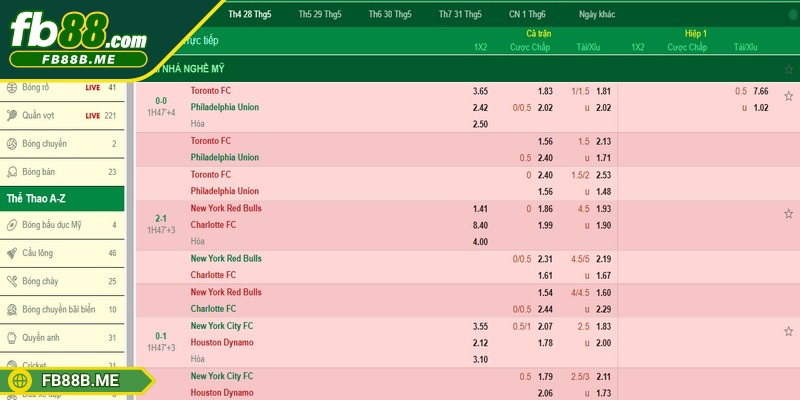Click under odds 2.29 Charlotte FC row
The image size is (800, 400).
603,309
